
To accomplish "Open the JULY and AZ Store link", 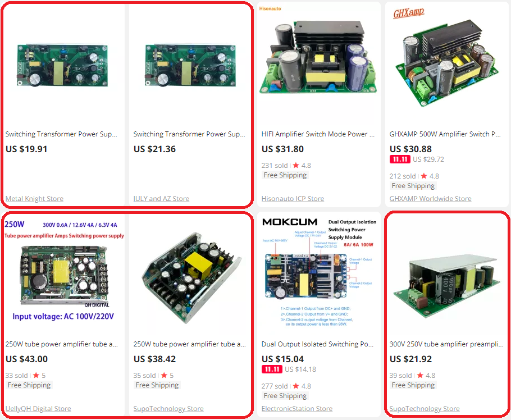I will tap(161, 198).
